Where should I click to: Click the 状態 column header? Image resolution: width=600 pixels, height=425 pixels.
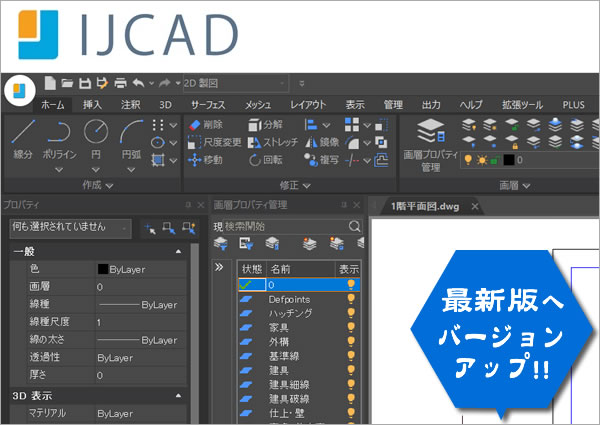252,269
